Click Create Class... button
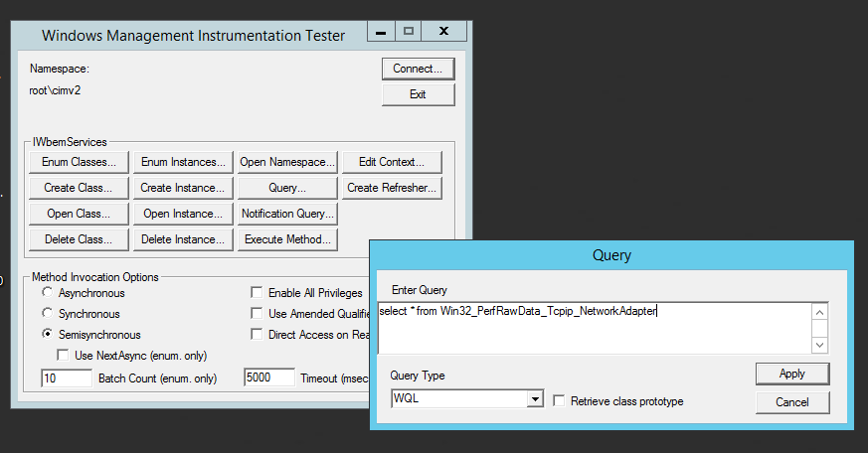 click(x=79, y=188)
